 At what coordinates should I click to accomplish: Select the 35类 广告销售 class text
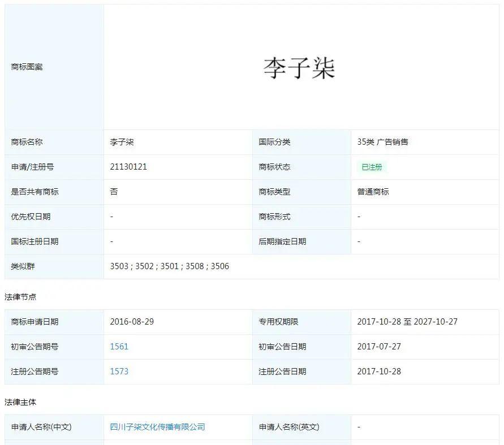point(382,142)
